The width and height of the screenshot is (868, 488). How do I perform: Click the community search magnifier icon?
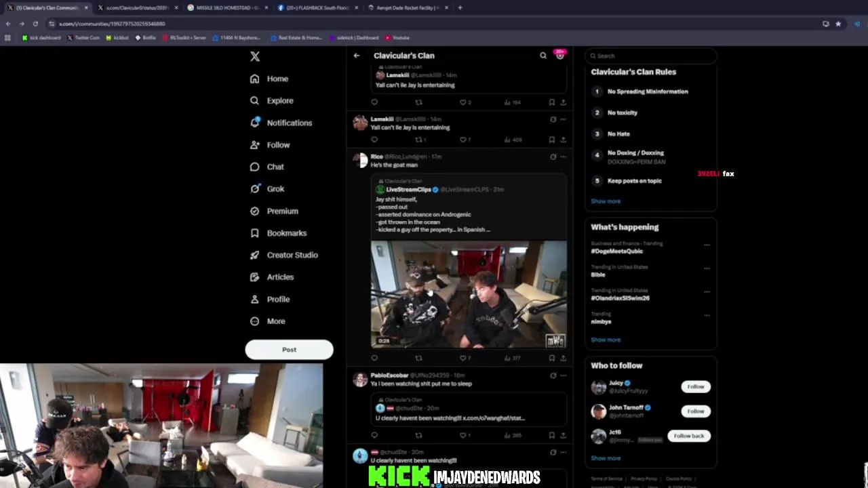point(543,56)
